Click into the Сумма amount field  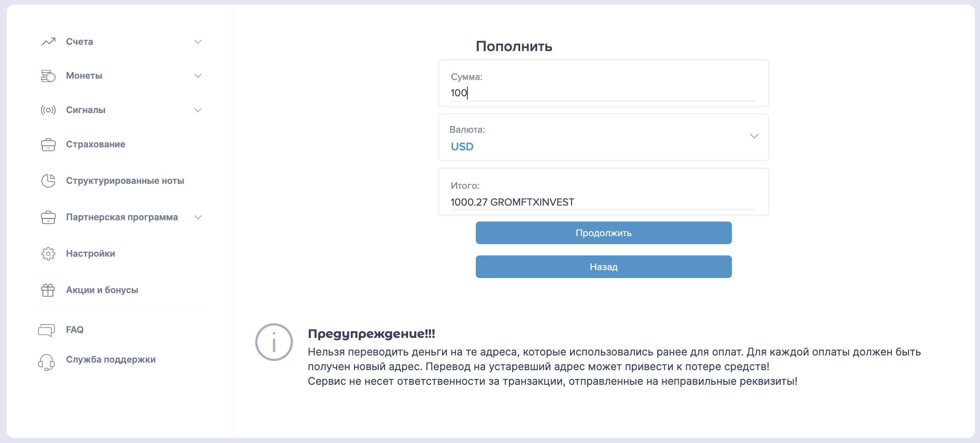tap(603, 93)
